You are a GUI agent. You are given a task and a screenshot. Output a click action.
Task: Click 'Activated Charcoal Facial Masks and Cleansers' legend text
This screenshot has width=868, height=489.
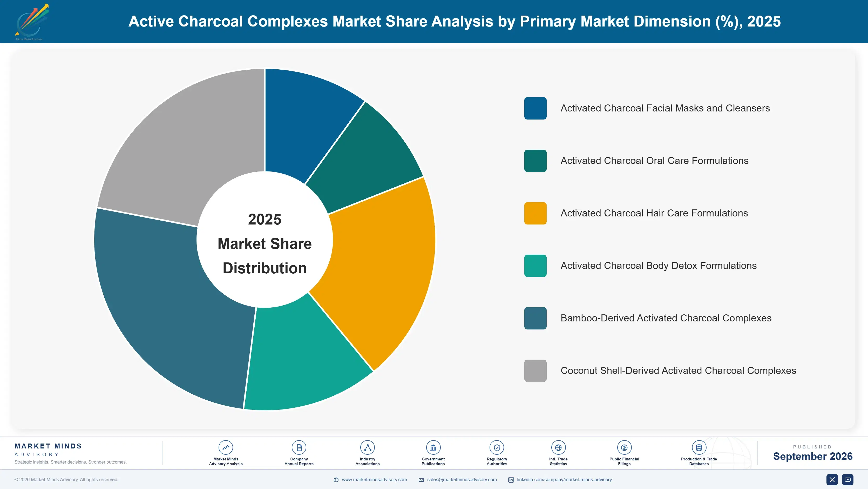(665, 108)
